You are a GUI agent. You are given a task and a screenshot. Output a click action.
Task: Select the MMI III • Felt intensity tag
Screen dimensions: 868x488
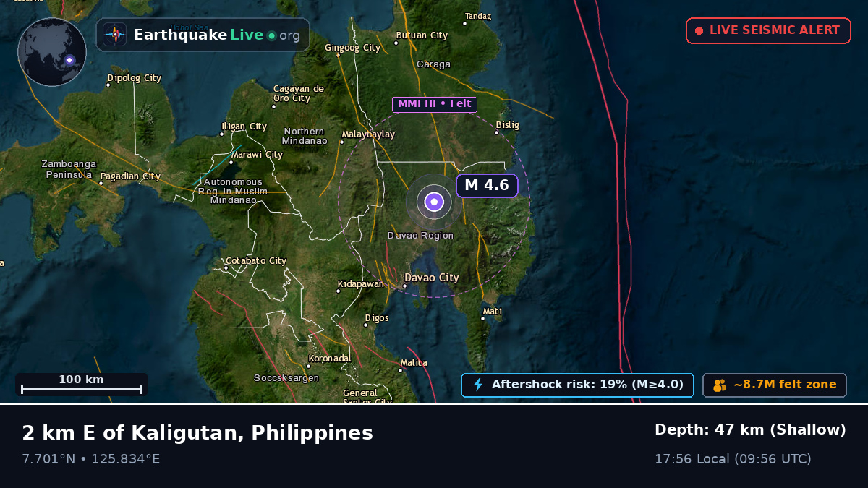435,104
